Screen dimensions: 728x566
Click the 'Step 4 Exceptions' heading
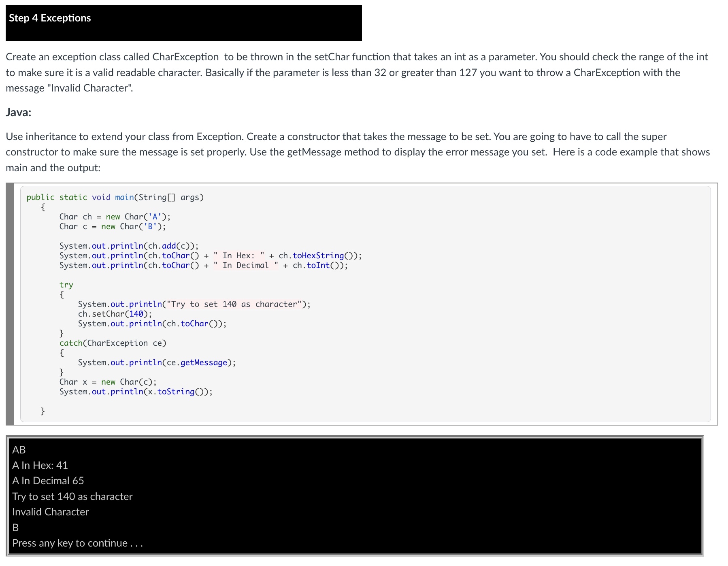pos(50,18)
